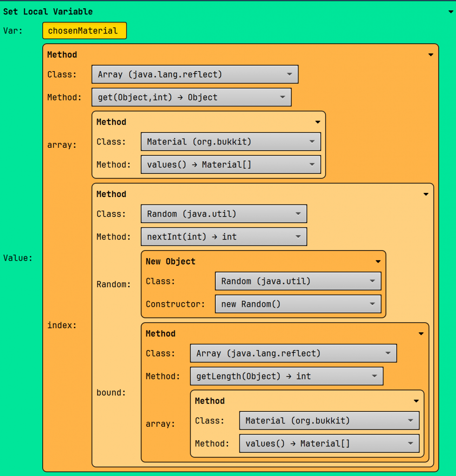Open values() dropdown at the bottom of the bound block
Screen dimensions: 456x476
329,443
